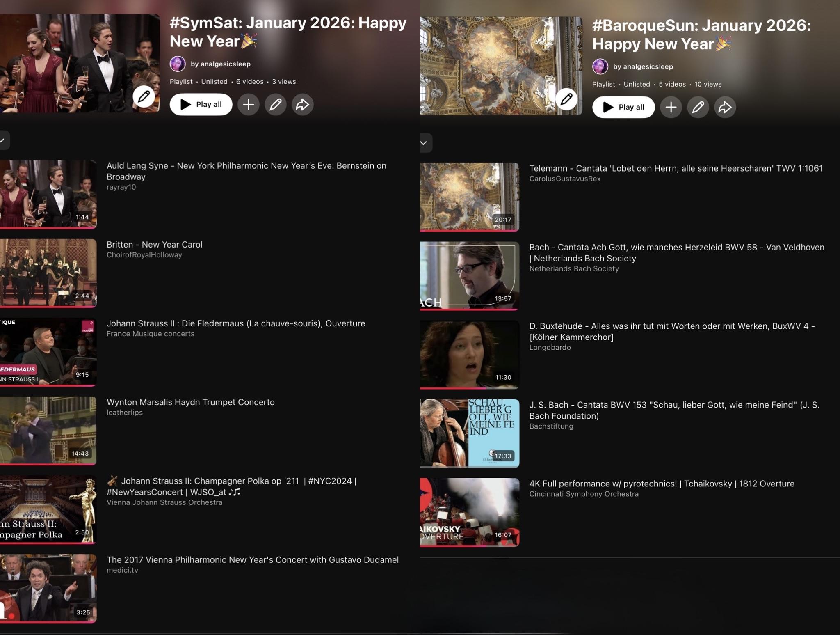Image resolution: width=840 pixels, height=635 pixels.
Task: Click pencil overlay on SymSat cover thumbnail
Action: [x=144, y=96]
